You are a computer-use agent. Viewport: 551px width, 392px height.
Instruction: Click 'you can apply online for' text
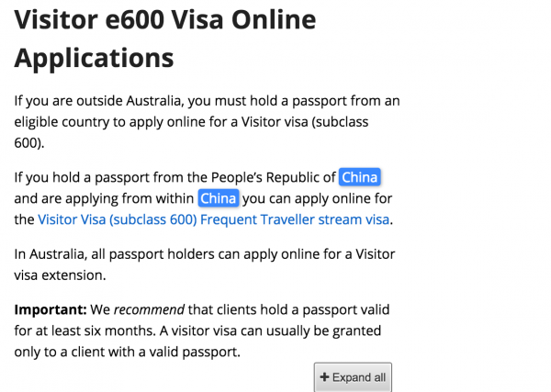319,198
